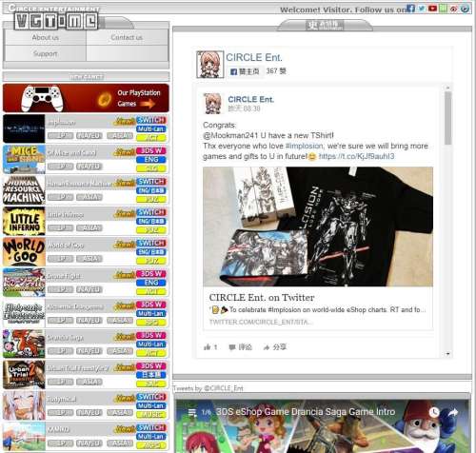The width and height of the screenshot is (476, 453).
Task: Click the last round blue header icon
Action: coord(465,9)
